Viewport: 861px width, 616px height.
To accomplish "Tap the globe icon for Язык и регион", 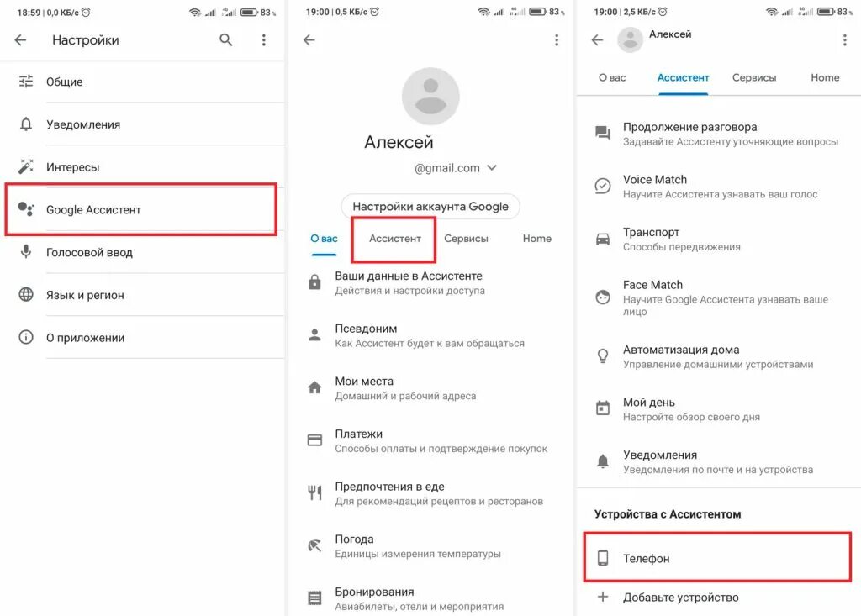I will (26, 294).
